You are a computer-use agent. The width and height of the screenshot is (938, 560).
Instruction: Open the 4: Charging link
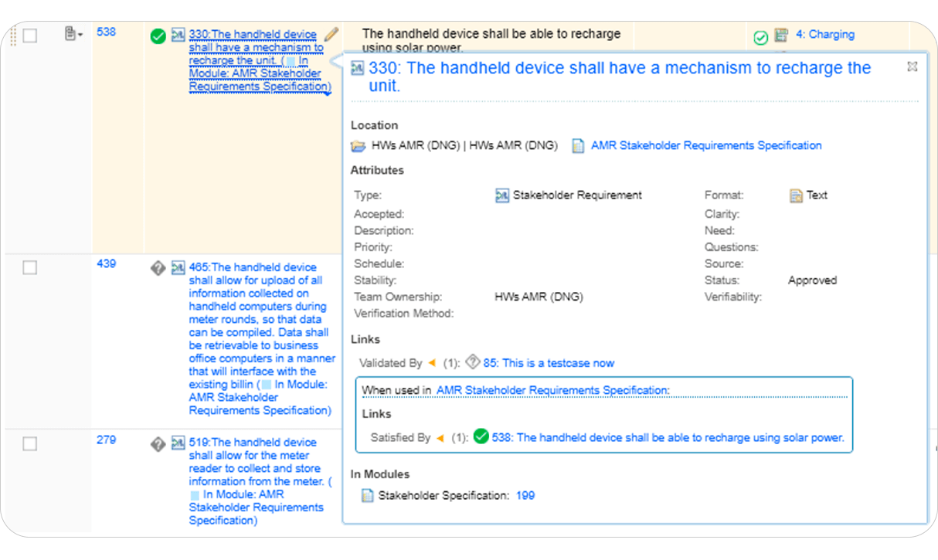(x=824, y=35)
